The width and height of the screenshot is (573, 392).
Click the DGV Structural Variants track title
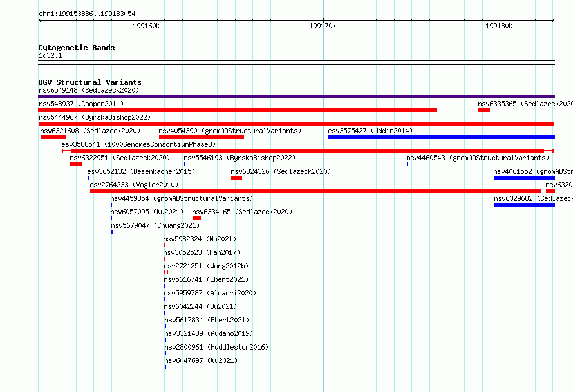[90, 82]
